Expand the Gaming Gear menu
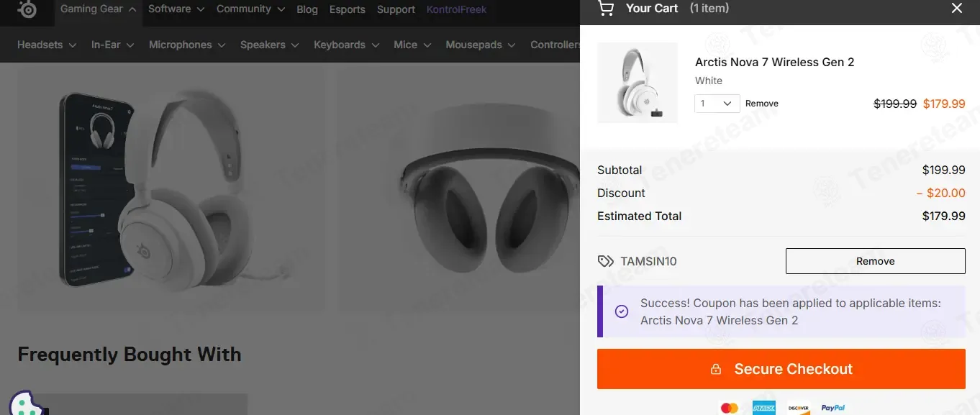980x415 pixels. pos(99,9)
